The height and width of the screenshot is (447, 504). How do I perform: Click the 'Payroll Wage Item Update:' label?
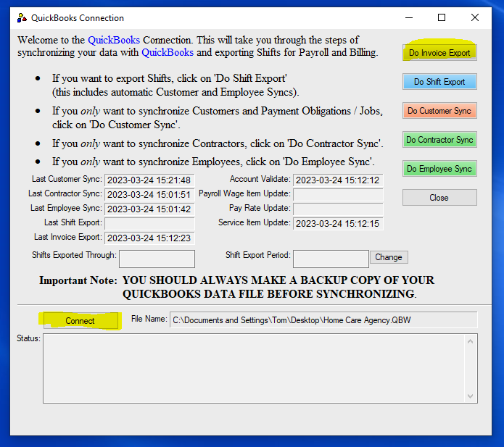(x=244, y=193)
